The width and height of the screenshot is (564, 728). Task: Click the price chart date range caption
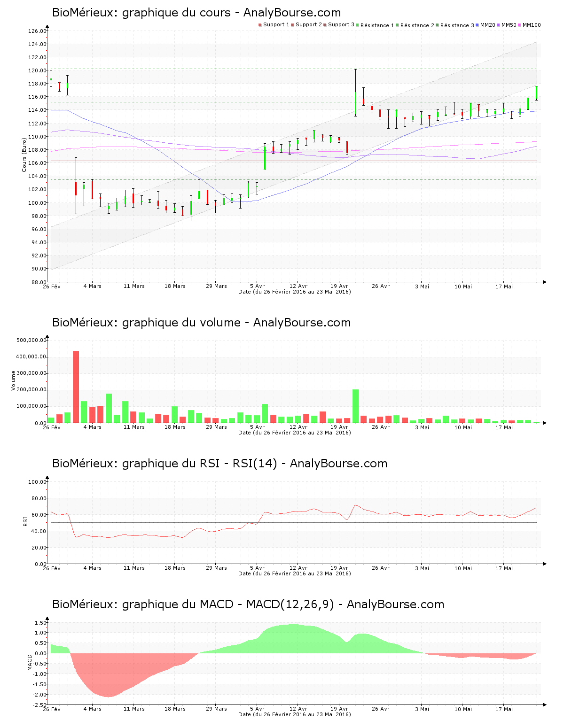coord(295,292)
